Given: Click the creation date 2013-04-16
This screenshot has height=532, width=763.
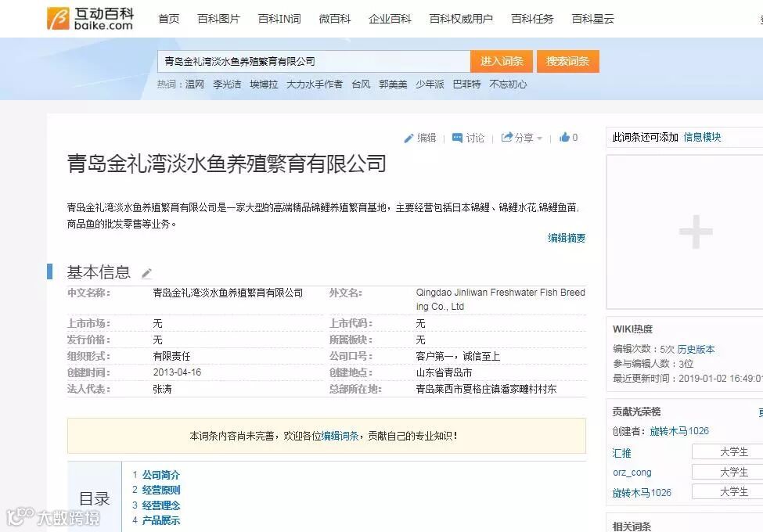Looking at the screenshot, I should coord(177,372).
